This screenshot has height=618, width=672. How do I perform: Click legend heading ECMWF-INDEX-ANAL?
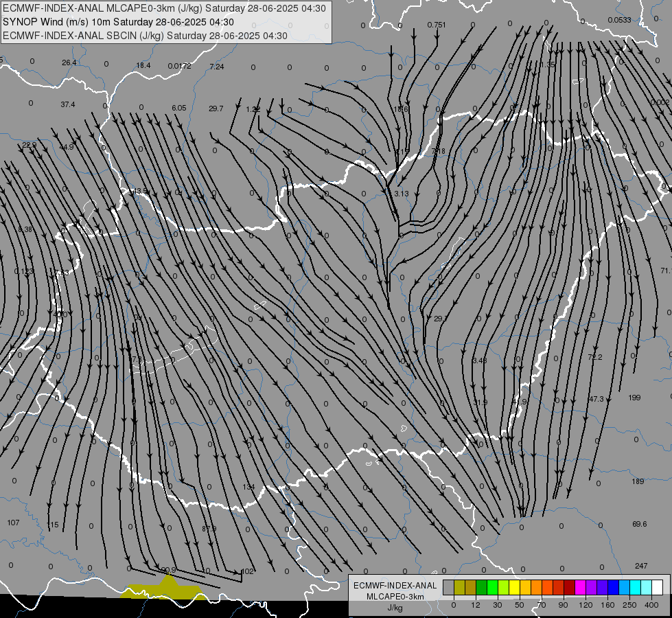(x=395, y=586)
